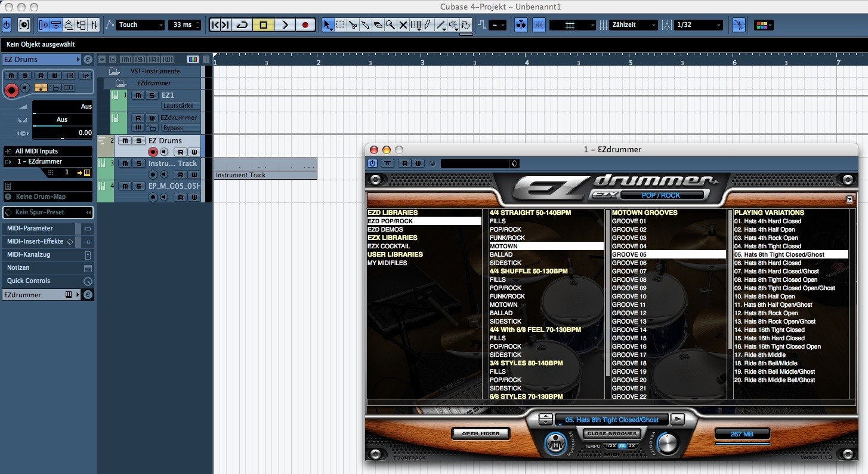Screen dimensions: 868x474
Task: Set groove tempo to 2X
Action: [x=632, y=446]
